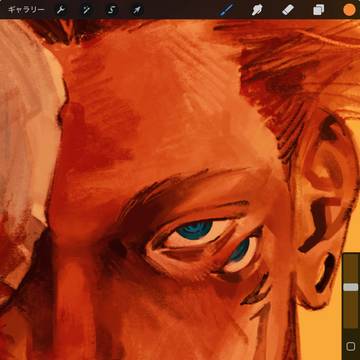Select the Eraser tool
The width and height of the screenshot is (360, 360).
(x=288, y=10)
